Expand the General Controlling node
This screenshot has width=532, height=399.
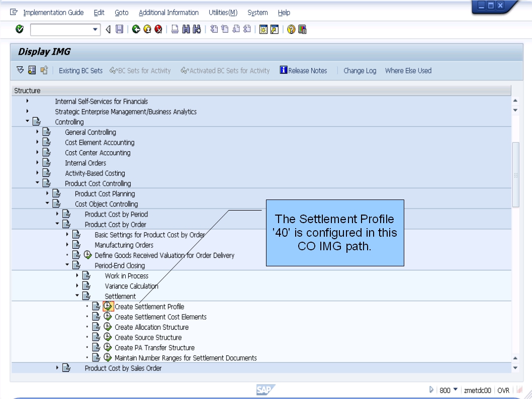(x=37, y=132)
